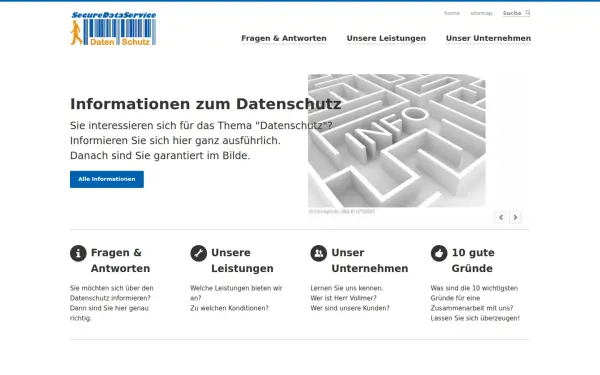
Task: Open the Unser Unternehmen menu
Action: [x=488, y=38]
